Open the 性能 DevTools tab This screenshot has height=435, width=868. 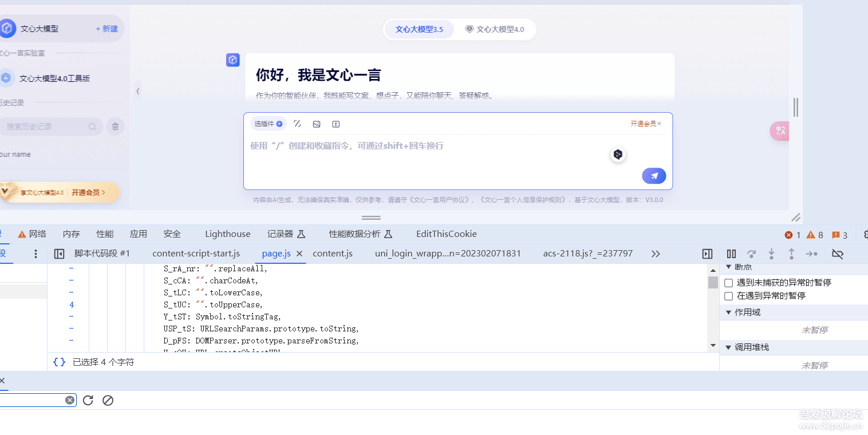pos(105,234)
